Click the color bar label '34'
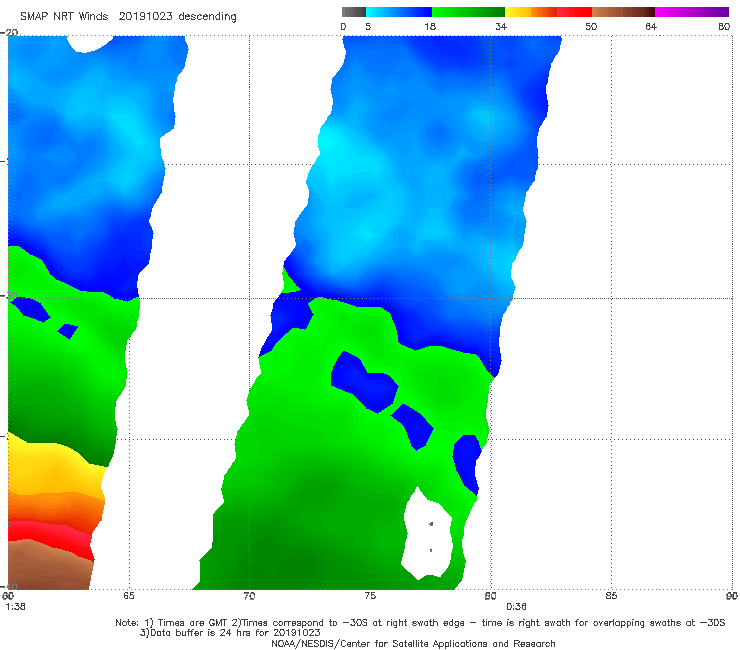740x650 pixels. (501, 26)
